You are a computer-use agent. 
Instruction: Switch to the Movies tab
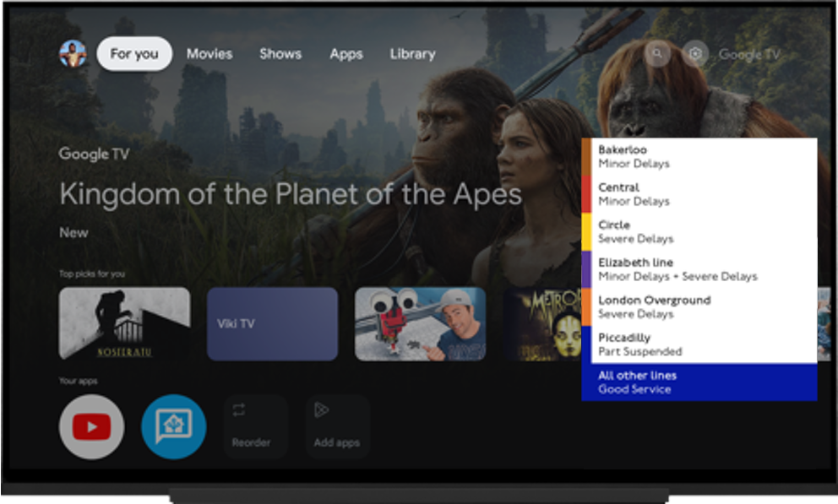point(209,54)
